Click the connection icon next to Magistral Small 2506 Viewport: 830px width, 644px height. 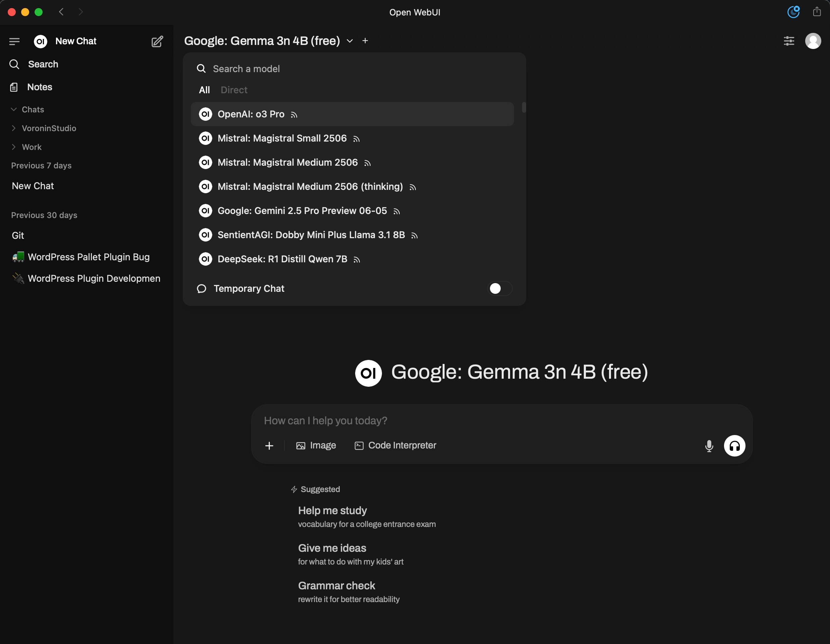[356, 139]
